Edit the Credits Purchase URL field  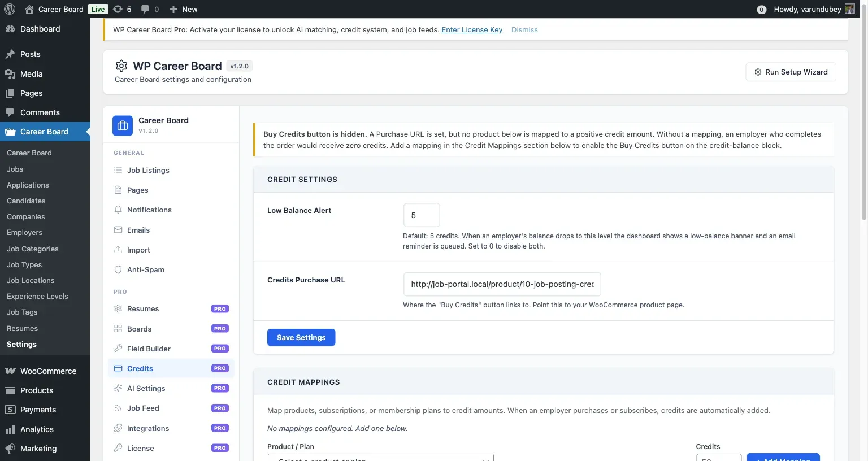[x=502, y=284]
